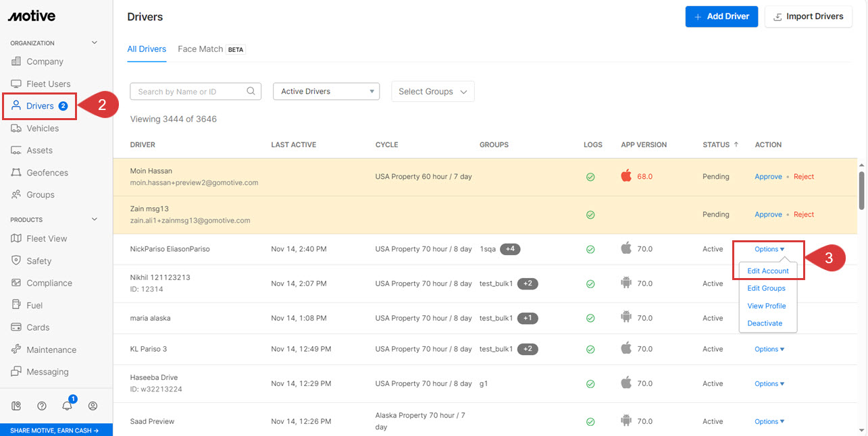Click the Add Driver button
The width and height of the screenshot is (868, 436).
721,16
